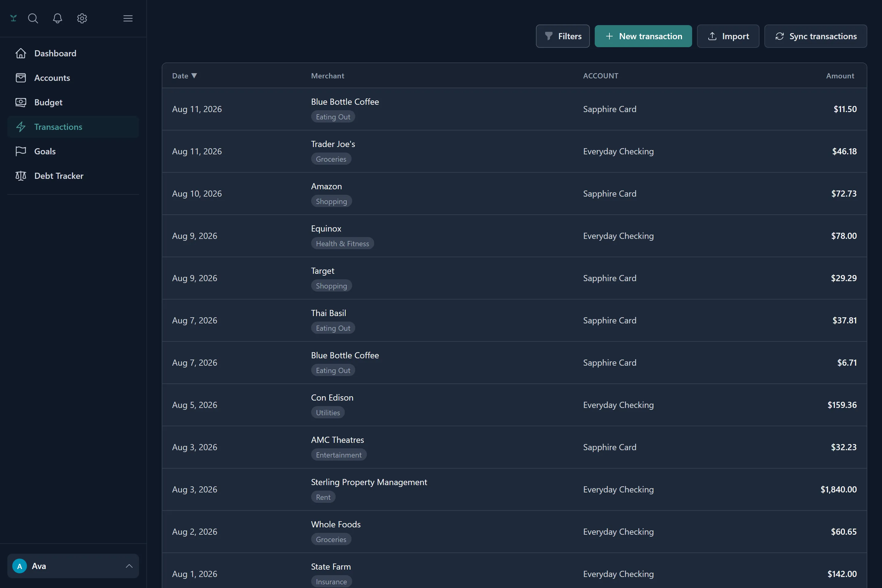Click the Accounts wallet icon

point(21,77)
